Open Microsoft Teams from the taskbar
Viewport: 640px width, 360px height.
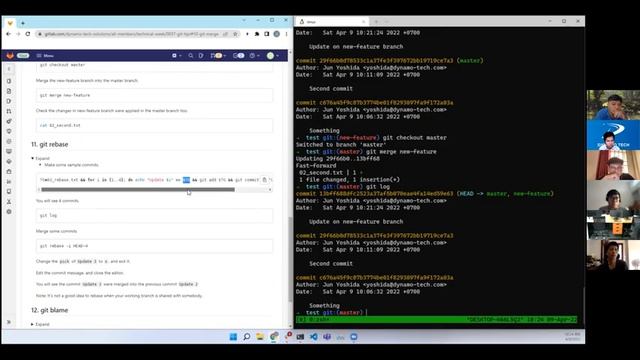[327, 337]
